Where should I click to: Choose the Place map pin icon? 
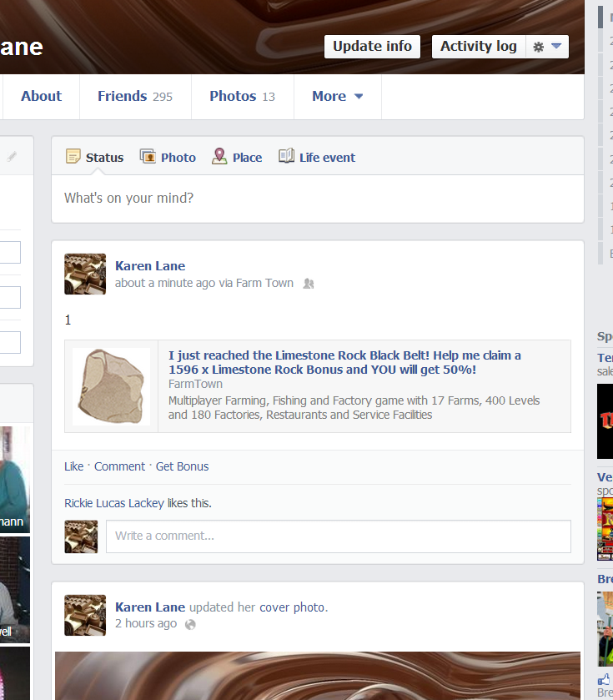(219, 157)
